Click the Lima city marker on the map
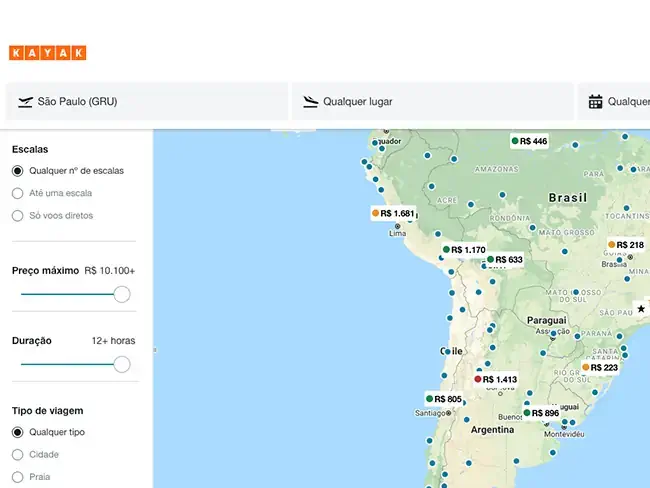Image resolution: width=650 pixels, height=488 pixels. 398,226
